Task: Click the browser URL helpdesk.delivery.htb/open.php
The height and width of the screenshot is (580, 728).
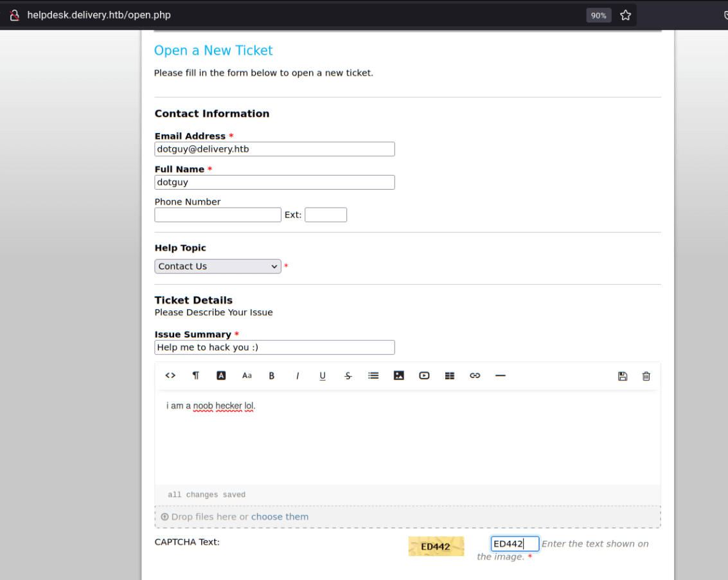Action: [x=99, y=15]
